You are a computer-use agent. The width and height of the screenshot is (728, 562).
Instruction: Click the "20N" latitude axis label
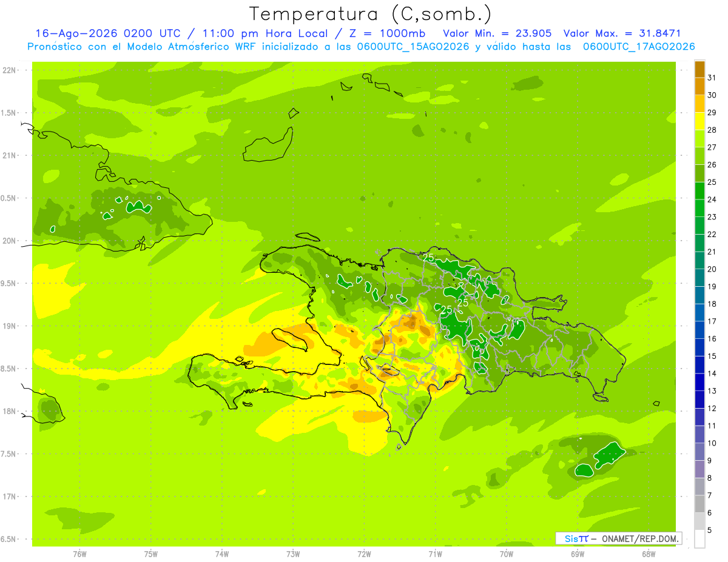(9, 241)
